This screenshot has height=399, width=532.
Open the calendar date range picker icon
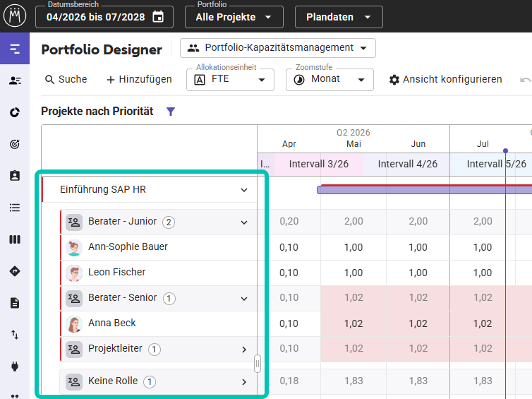coord(158,17)
